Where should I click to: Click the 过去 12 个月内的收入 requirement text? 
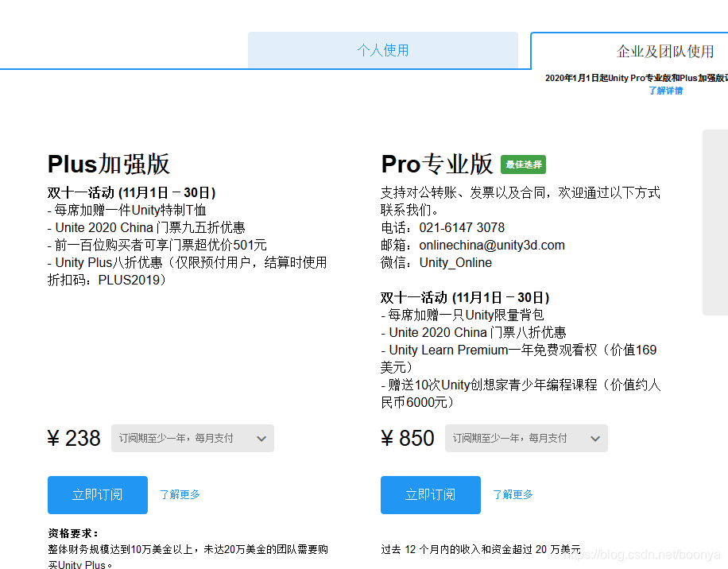[x=481, y=549]
